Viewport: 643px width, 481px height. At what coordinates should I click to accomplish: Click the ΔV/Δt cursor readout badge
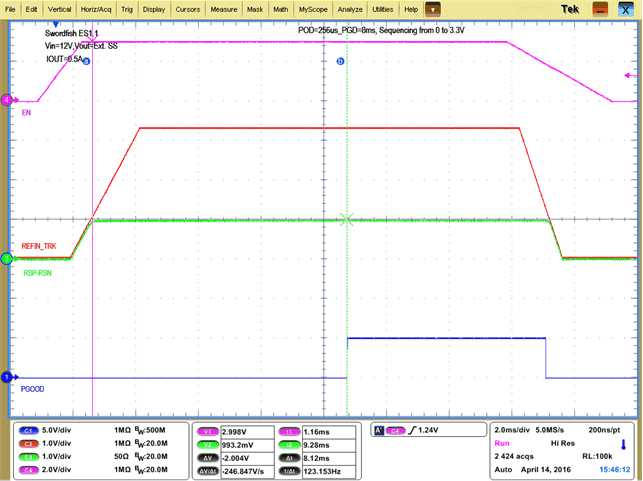(x=207, y=471)
